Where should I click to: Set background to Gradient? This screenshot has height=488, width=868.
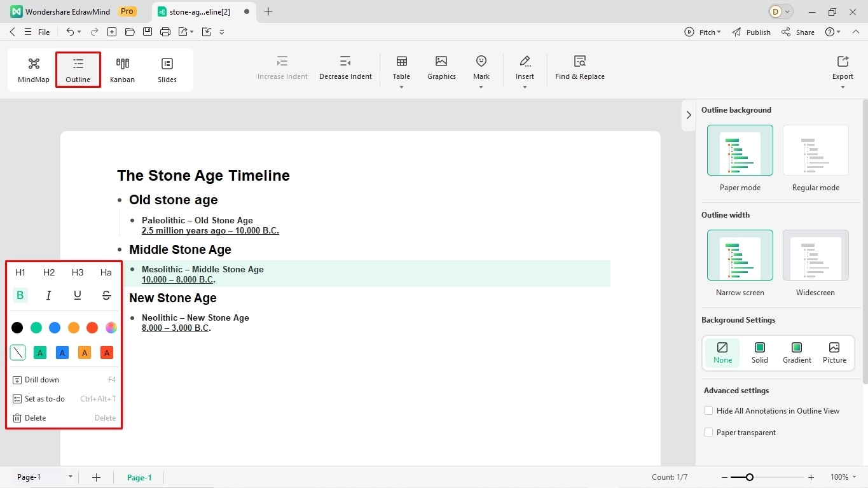tap(797, 352)
